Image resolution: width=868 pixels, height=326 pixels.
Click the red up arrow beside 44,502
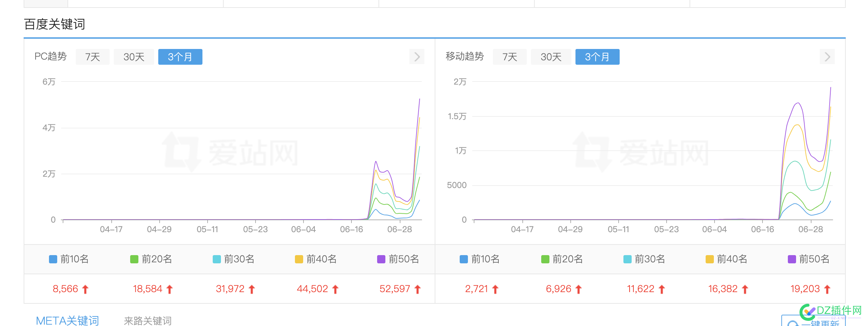[335, 289]
